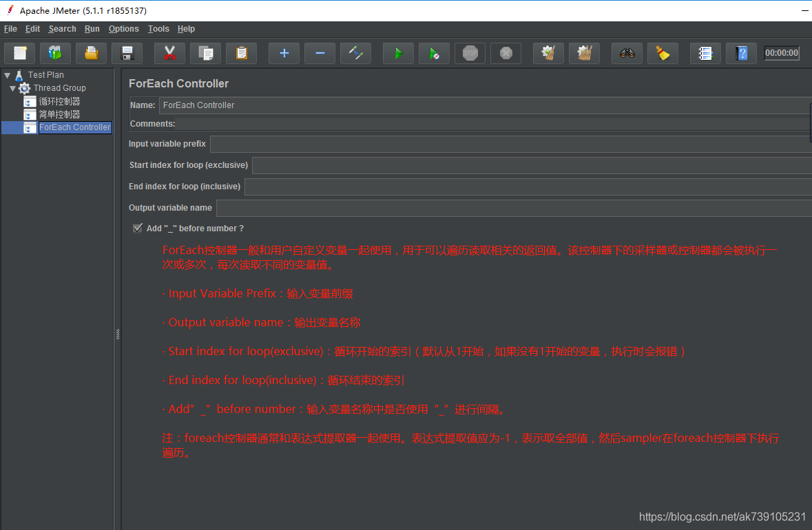Click the binoculars Search icon
Image resolution: width=812 pixels, height=530 pixels.
(627, 53)
